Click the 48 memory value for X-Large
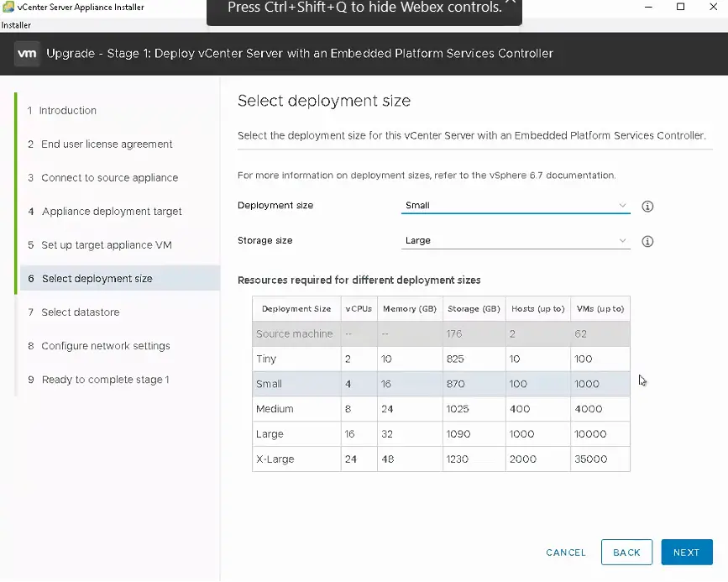The image size is (728, 582). pyautogui.click(x=388, y=459)
